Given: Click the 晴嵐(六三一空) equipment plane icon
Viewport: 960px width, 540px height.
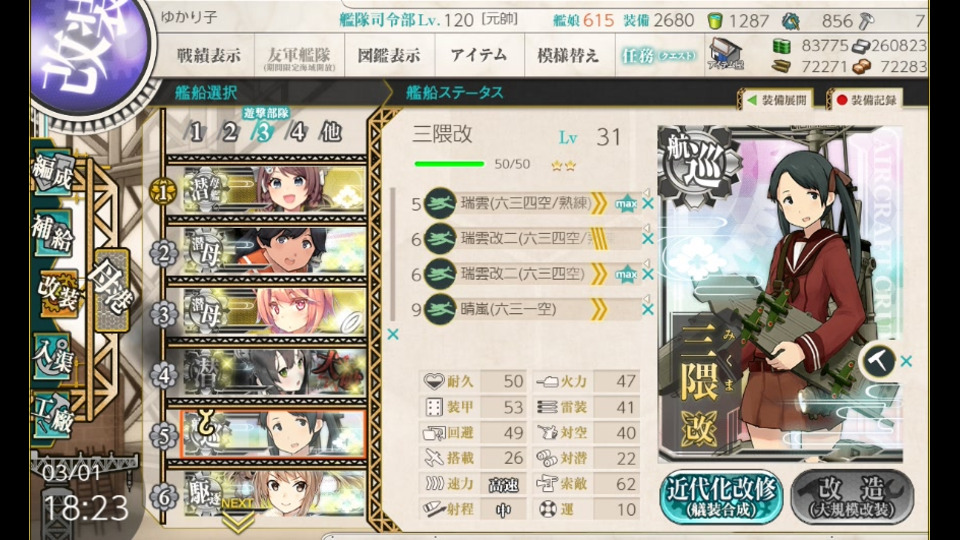Looking at the screenshot, I should 440,309.
